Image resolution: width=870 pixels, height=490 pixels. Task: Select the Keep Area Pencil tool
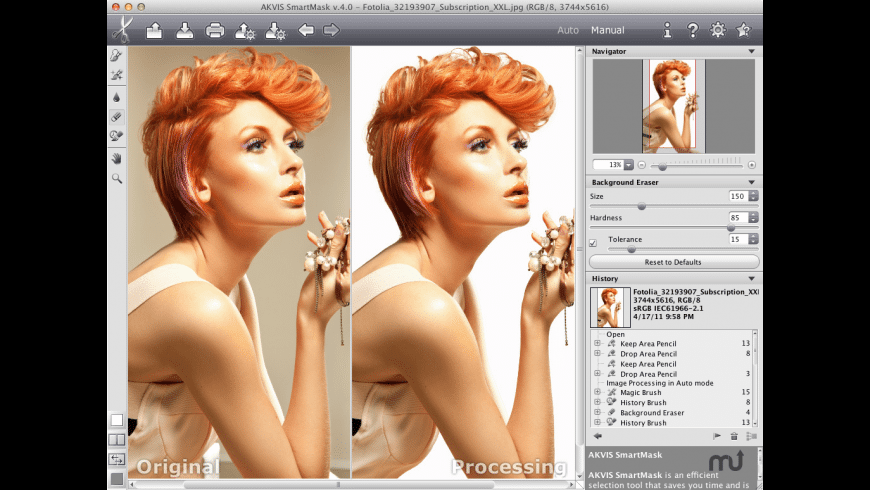[x=117, y=55]
